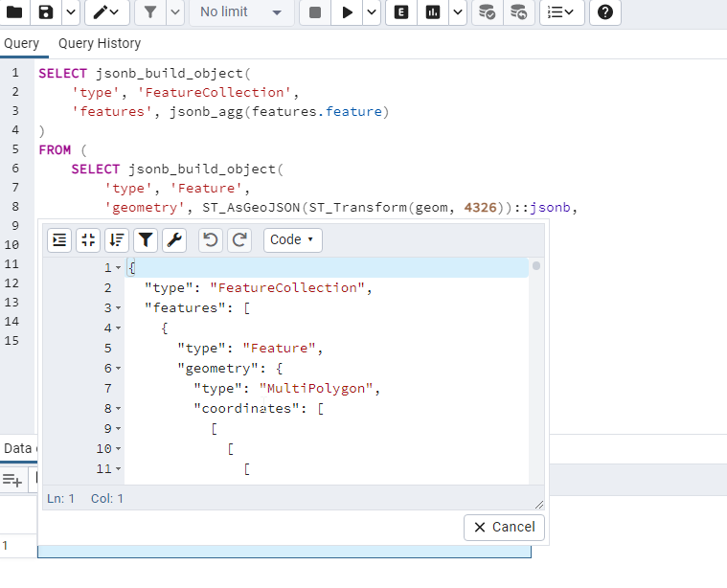Expand the filter options dropdown arrow
Viewport: 727px width, 588px height.
(175, 12)
